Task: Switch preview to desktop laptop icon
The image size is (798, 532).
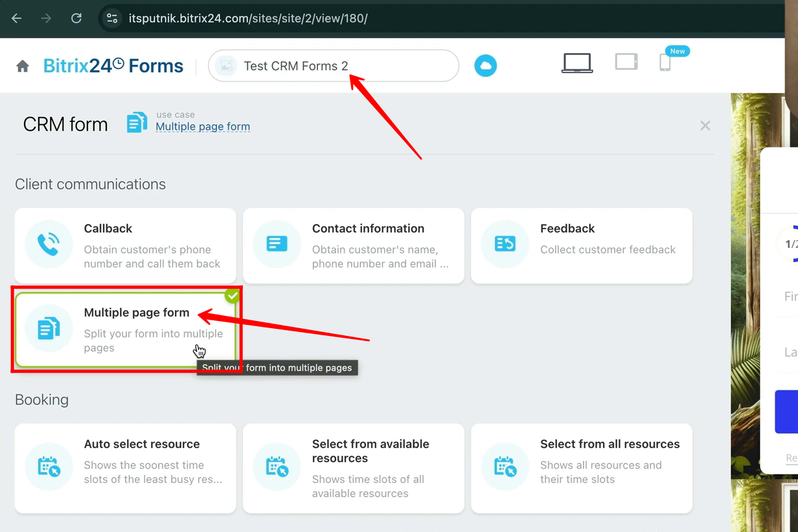Action: coord(576,63)
